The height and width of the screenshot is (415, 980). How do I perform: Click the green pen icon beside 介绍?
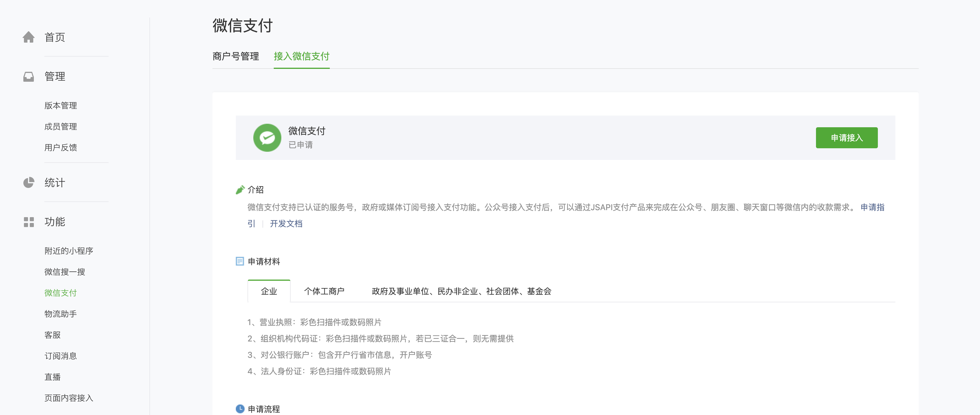coord(240,189)
